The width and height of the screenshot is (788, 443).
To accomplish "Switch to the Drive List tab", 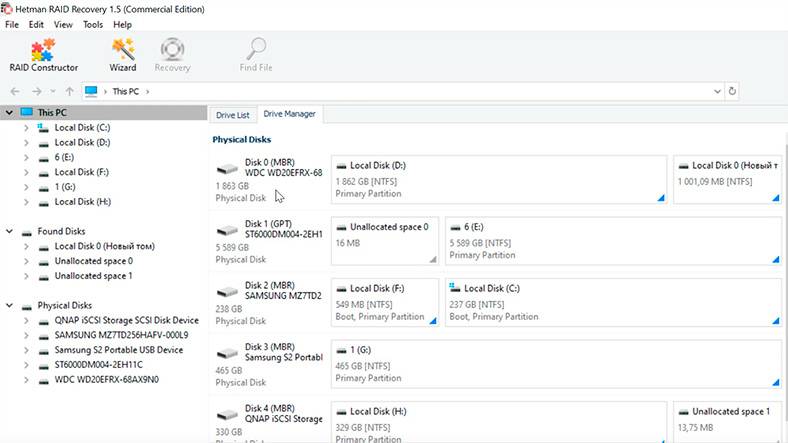I will pos(233,115).
